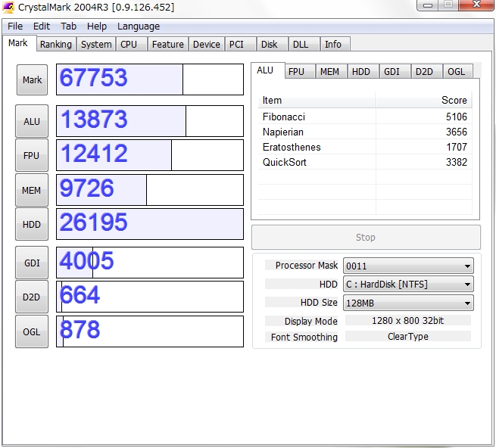Show FPU results tab in score panel
The width and height of the screenshot is (496, 448).
click(299, 72)
